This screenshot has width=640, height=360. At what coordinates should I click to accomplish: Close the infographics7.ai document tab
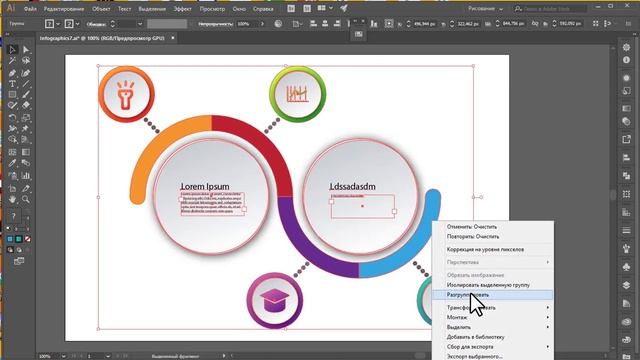pyautogui.click(x=173, y=38)
